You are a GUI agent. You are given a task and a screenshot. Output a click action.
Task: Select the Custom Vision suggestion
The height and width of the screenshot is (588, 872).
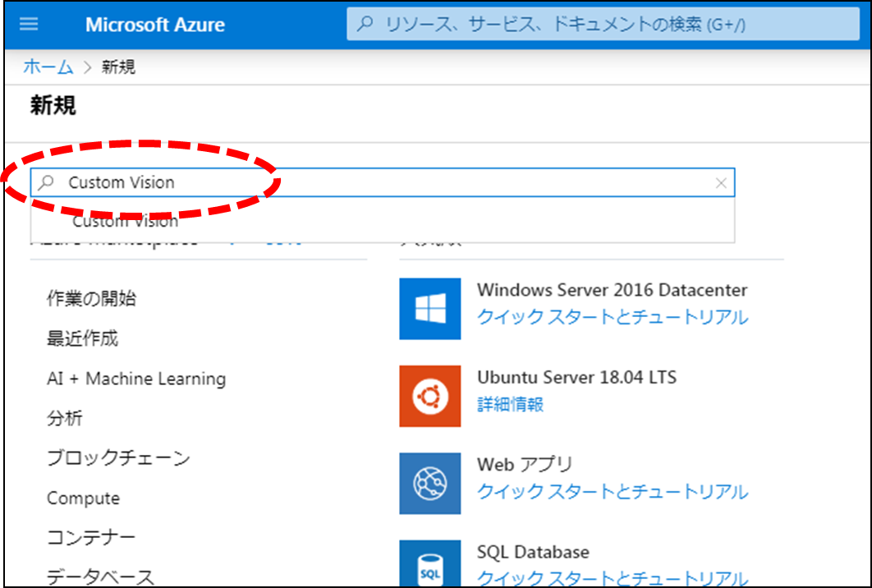383,221
